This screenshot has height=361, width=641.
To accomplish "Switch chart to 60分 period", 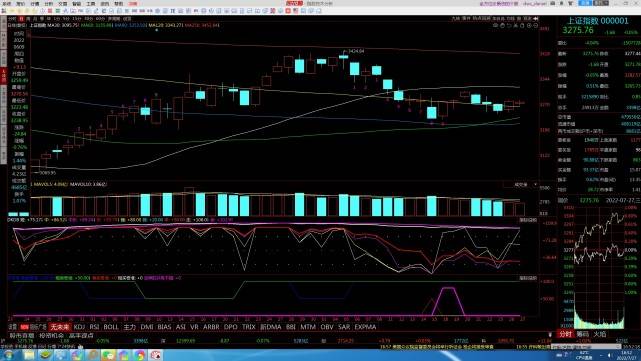I will point(100,19).
